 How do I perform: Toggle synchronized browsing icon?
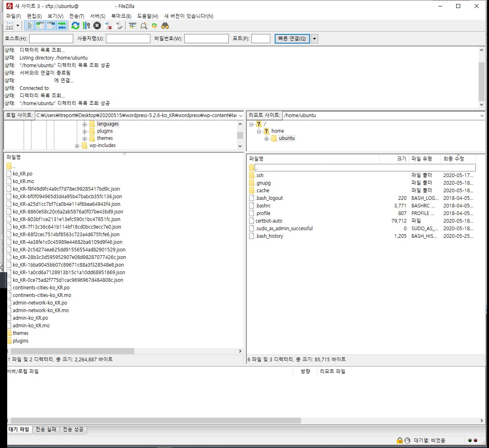pos(154,26)
